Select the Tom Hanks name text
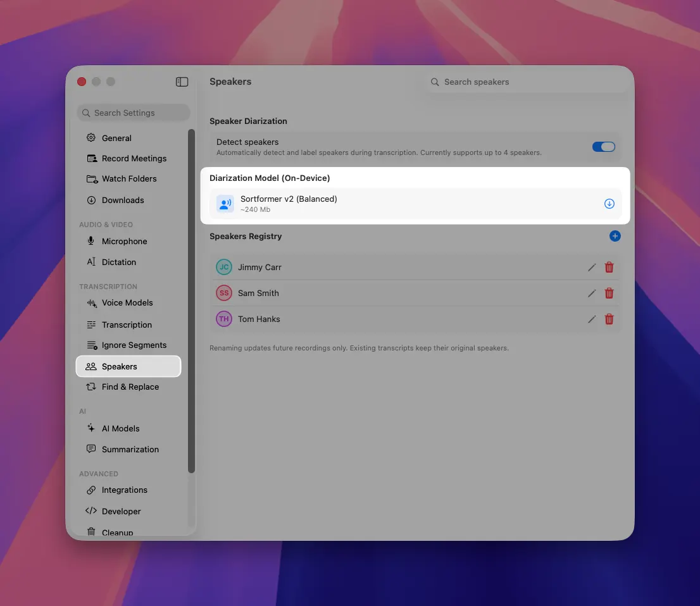 coord(259,319)
